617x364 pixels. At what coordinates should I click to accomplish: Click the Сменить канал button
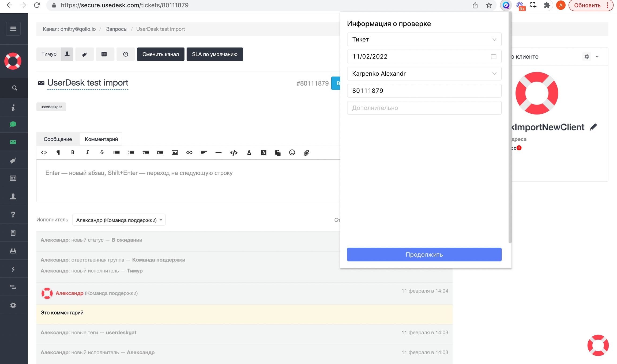point(160,54)
